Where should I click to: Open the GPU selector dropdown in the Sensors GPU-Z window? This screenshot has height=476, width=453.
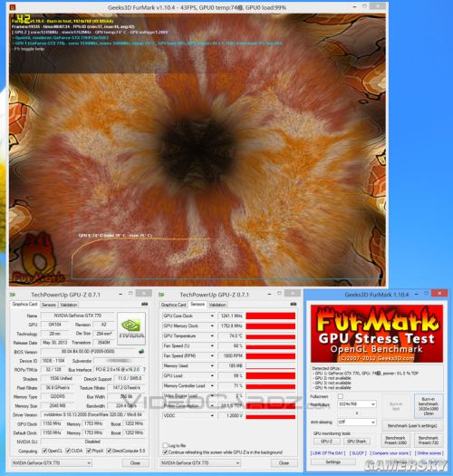(200, 462)
